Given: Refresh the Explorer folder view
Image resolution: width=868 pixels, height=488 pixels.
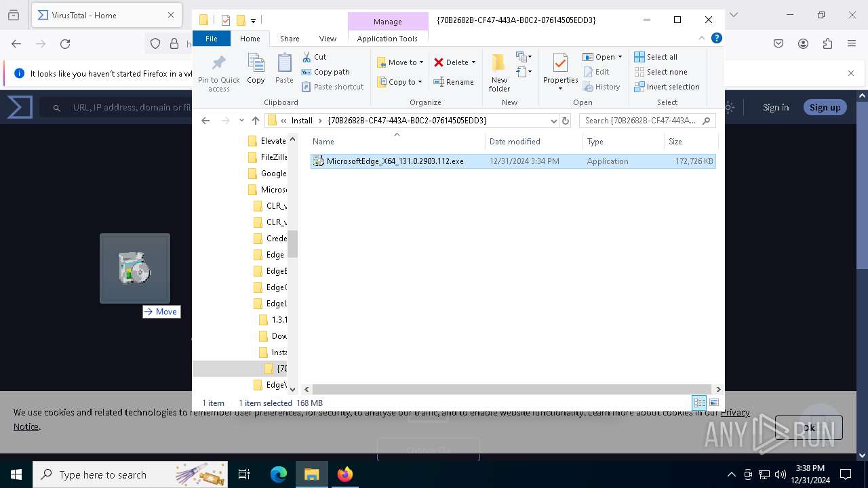Looking at the screenshot, I should (566, 121).
